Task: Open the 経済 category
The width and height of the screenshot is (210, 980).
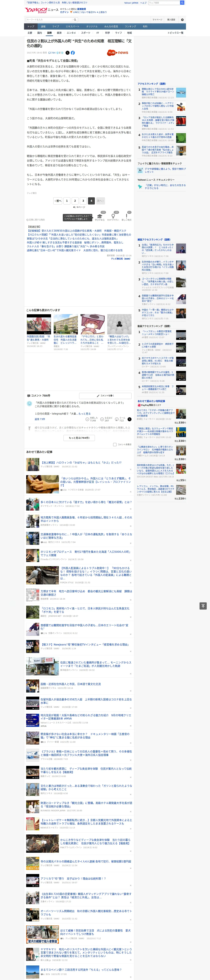Action: 59,33
